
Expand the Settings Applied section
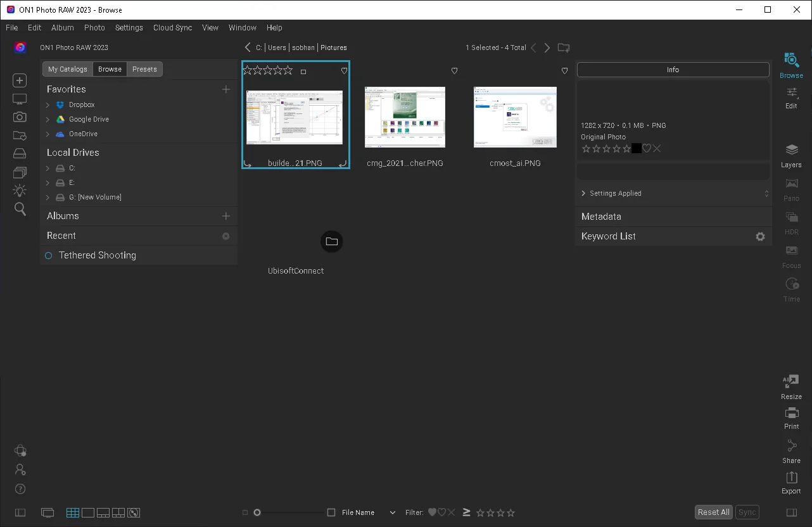point(583,193)
